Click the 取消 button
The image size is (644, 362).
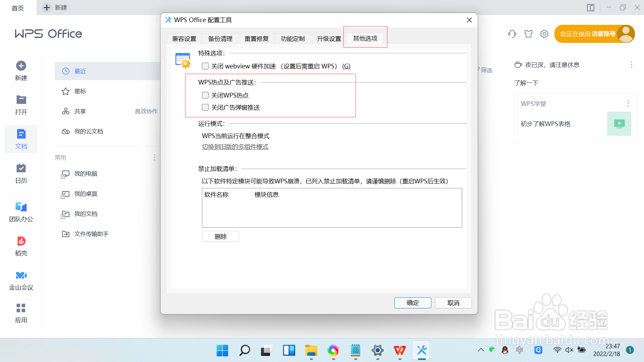point(453,303)
